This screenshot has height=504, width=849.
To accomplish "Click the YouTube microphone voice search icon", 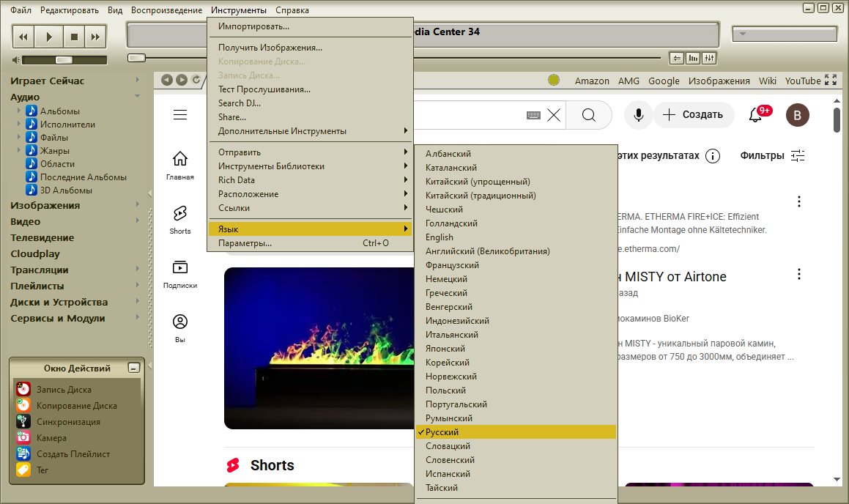I will [639, 114].
